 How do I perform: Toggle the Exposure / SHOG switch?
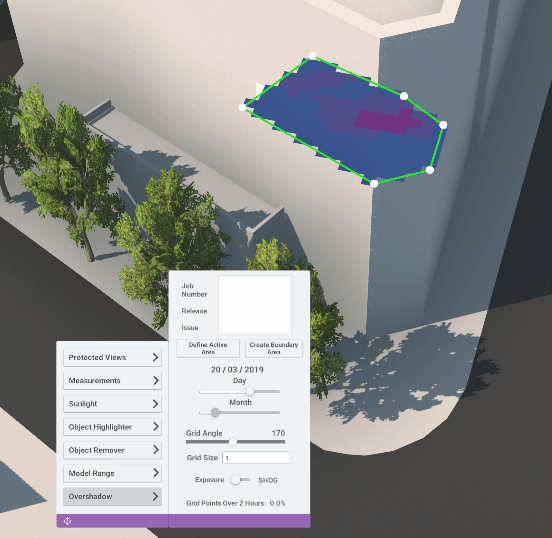(240, 480)
